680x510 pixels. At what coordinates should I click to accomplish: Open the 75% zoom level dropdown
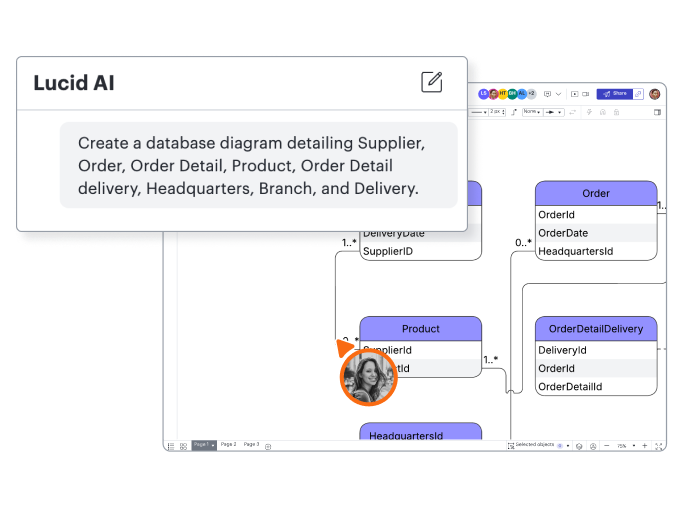[x=626, y=446]
